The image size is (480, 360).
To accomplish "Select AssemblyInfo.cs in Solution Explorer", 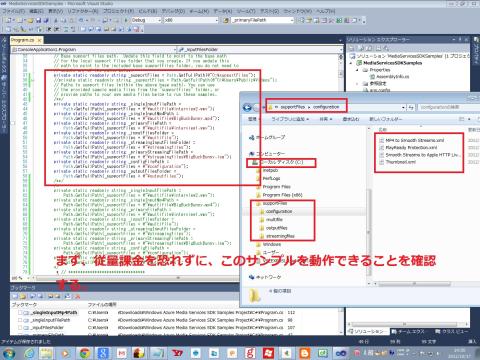I will pos(389,77).
